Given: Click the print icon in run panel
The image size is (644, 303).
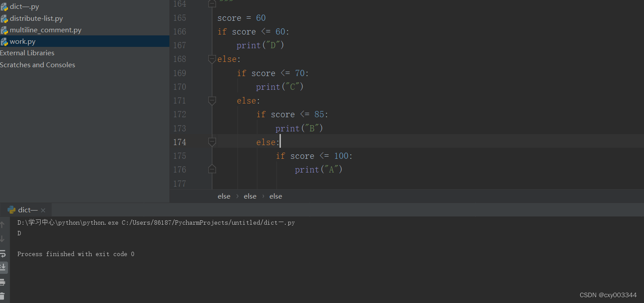Looking at the screenshot, I should tap(3, 282).
